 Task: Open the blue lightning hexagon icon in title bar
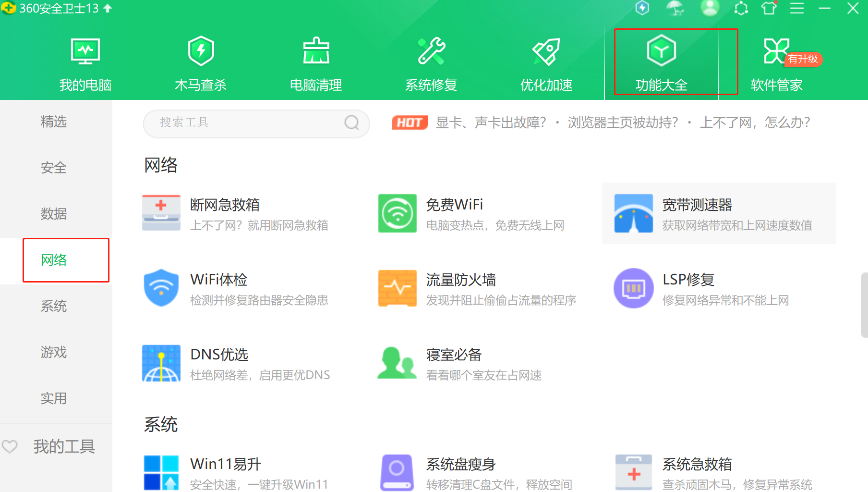pos(642,8)
